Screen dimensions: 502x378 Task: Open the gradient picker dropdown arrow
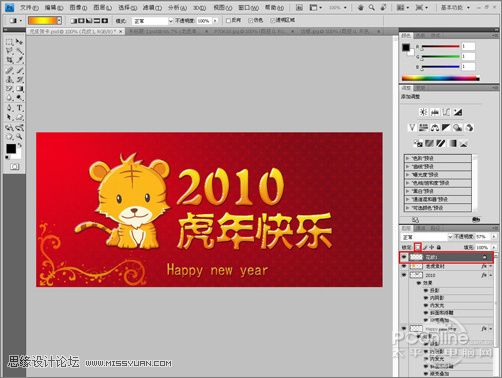(59, 21)
